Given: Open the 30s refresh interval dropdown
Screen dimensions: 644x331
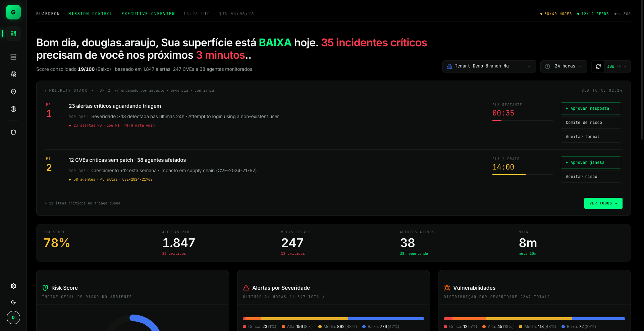Looking at the screenshot, I should point(617,66).
